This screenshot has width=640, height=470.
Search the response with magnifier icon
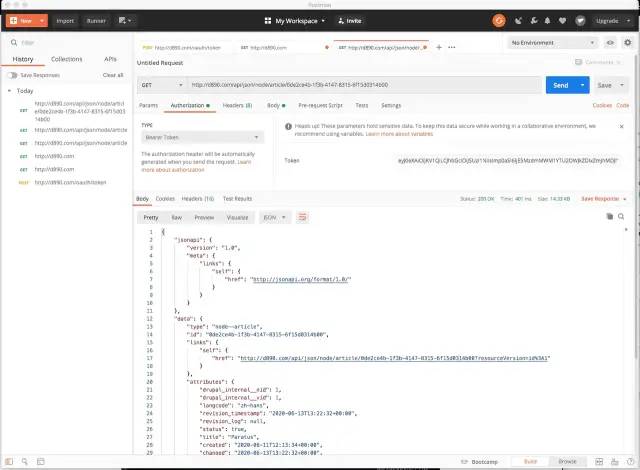(621, 216)
